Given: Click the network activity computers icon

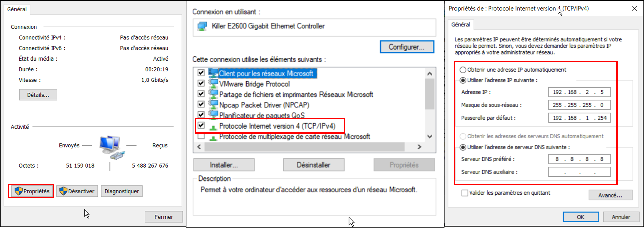Looking at the screenshot, I should 112,147.
